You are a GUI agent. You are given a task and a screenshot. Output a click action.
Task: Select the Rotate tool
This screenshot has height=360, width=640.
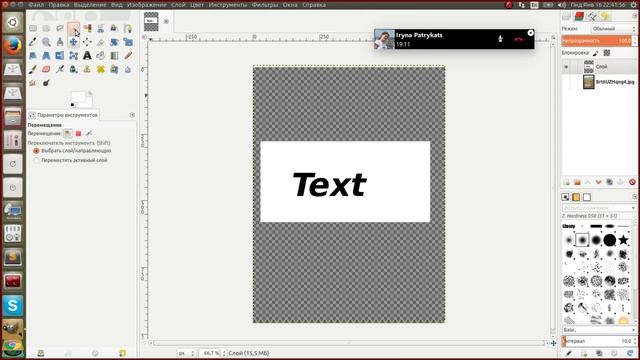click(x=114, y=42)
